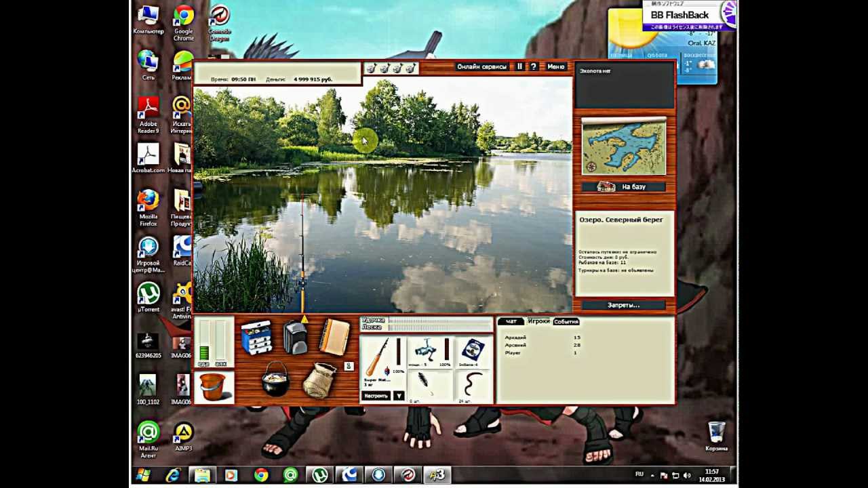
Task: Click the pause game button
Action: click(520, 66)
